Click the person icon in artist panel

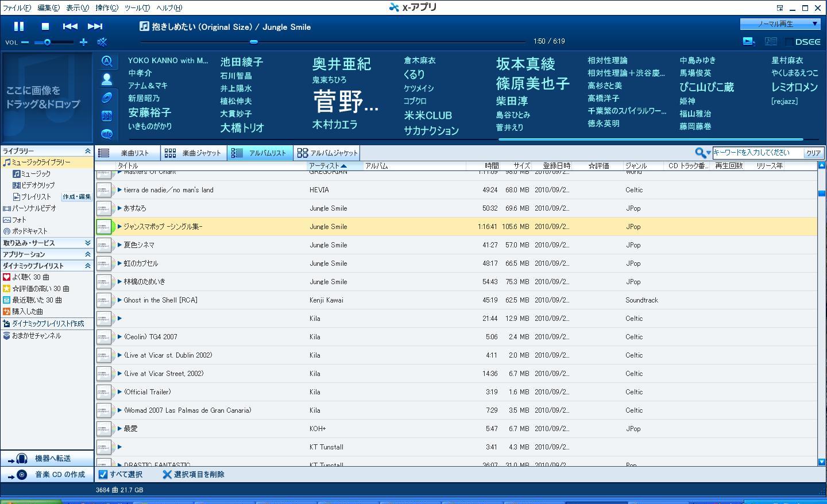point(107,79)
